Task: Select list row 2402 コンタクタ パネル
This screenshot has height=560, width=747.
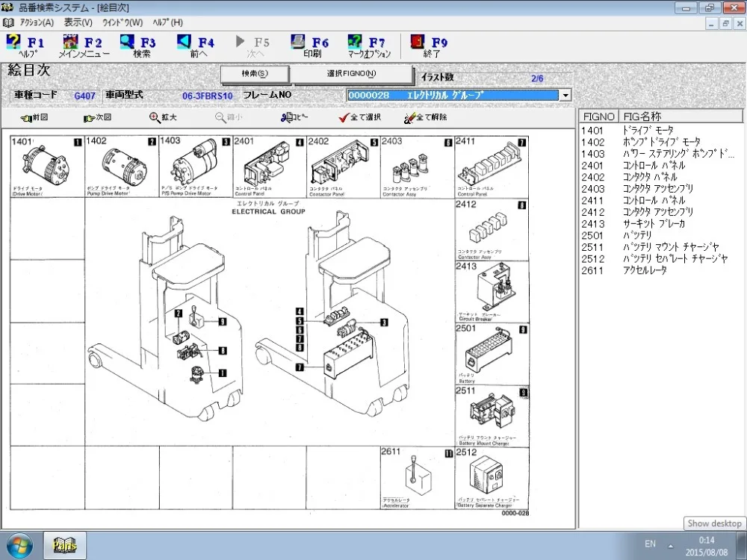Action: click(660, 177)
